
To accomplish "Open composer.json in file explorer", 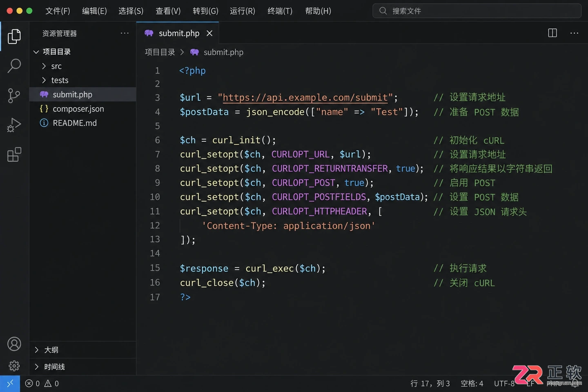I will (x=82, y=109).
